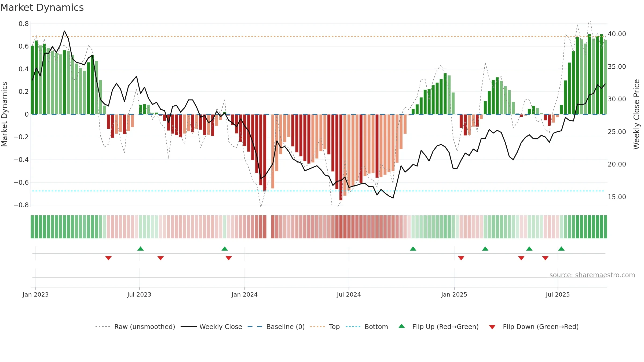This screenshot has height=362, width=644.
Task: Click the 15.00 right-axis tick label
Action: 617,197
